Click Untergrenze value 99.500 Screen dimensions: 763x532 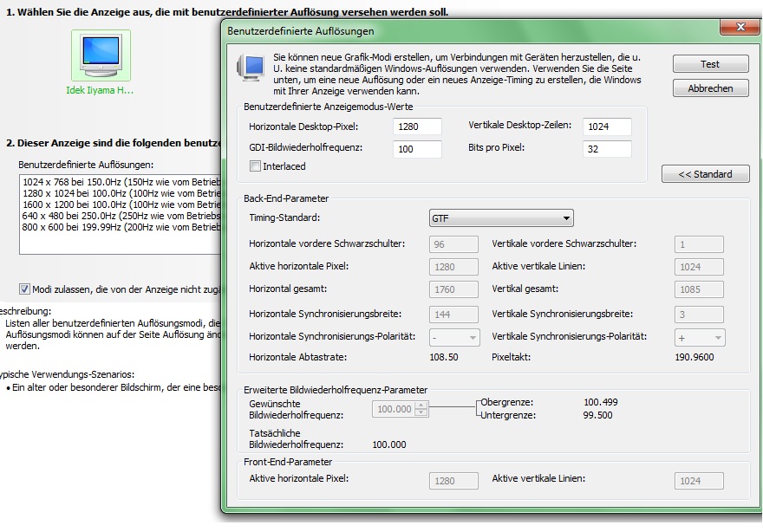click(597, 415)
